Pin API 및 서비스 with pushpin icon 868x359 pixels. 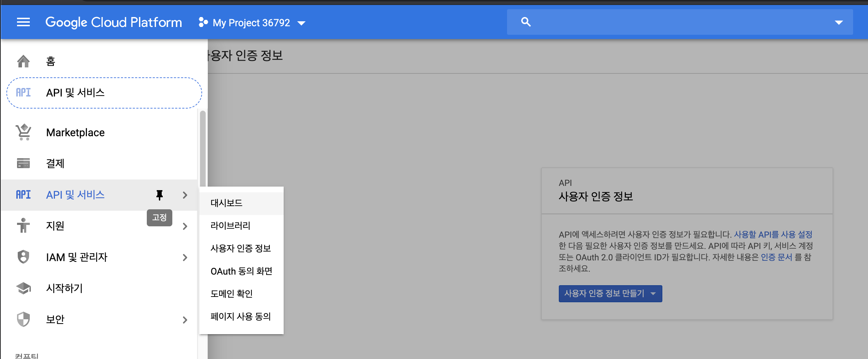point(160,195)
